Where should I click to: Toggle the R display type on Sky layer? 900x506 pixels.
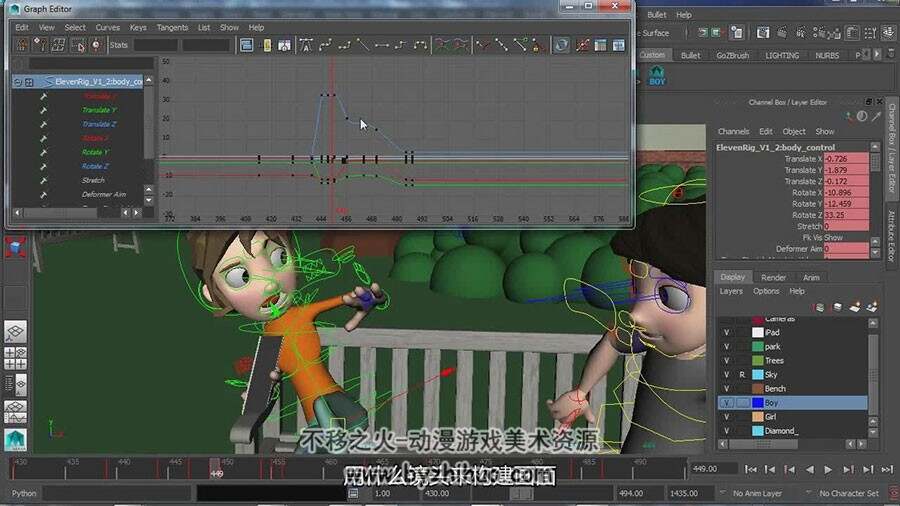click(x=742, y=375)
